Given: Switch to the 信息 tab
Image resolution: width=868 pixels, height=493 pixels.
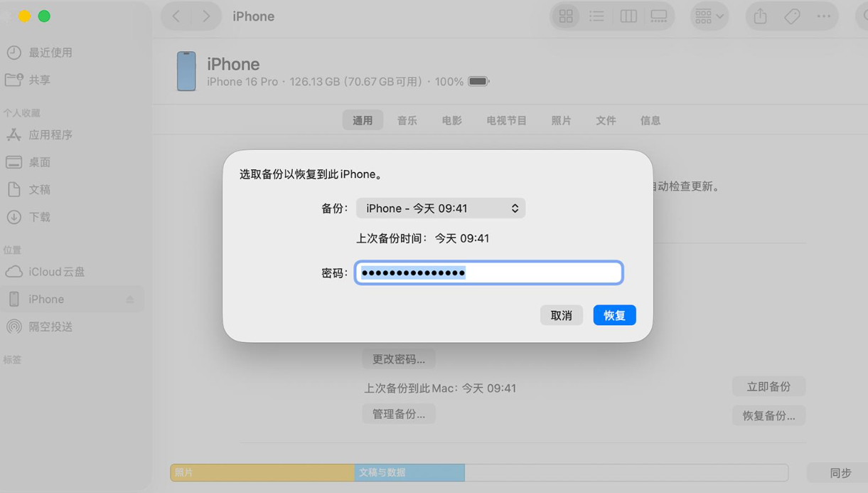Looking at the screenshot, I should [650, 120].
